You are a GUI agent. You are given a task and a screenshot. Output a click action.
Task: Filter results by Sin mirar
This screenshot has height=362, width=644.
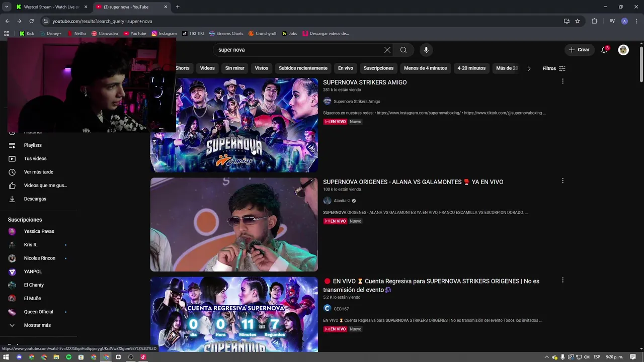235,68
